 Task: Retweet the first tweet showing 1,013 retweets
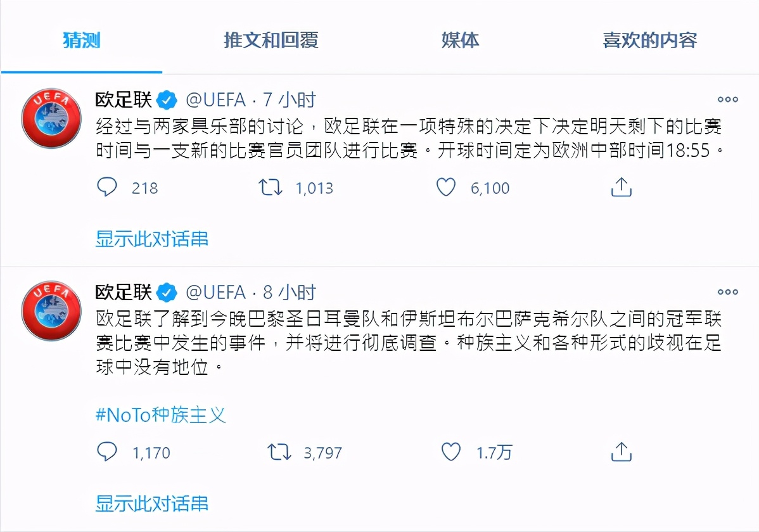pos(271,187)
